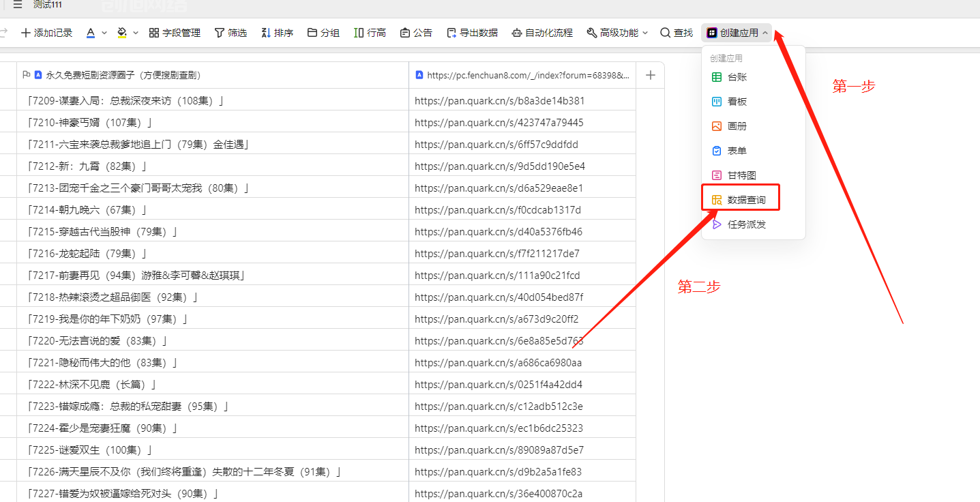
Task: Select 台账 from create app menu
Action: (754, 77)
